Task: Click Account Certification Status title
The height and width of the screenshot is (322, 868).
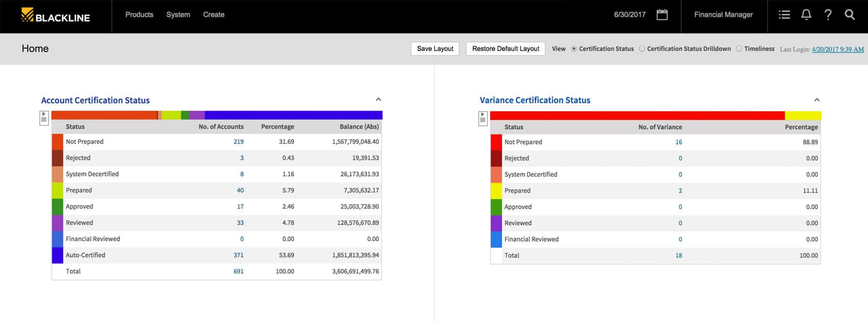Action: pyautogui.click(x=95, y=101)
